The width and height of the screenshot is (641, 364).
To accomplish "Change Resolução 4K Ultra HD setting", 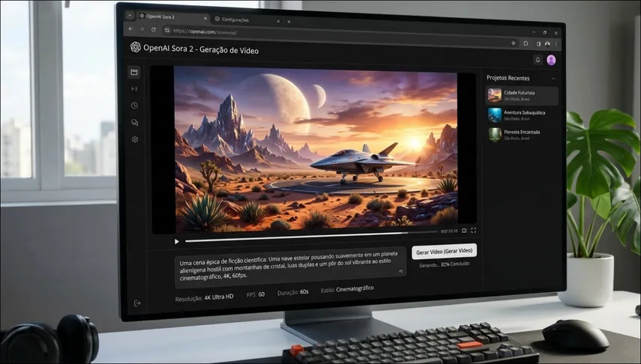I will 204,298.
